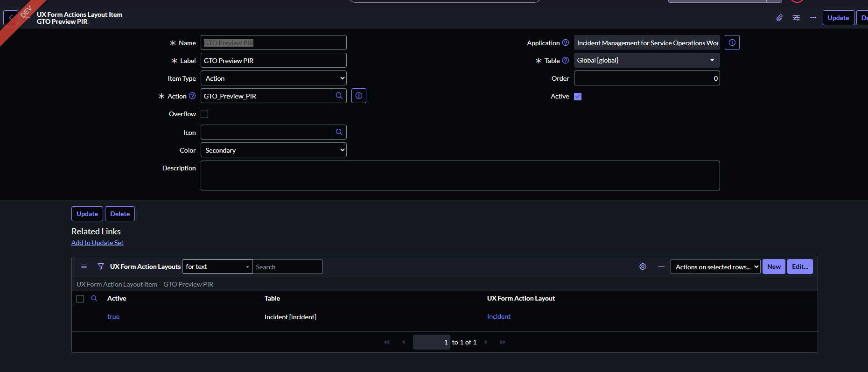The height and width of the screenshot is (372, 868).
Task: Click the Add to Update Set link
Action: (98, 243)
